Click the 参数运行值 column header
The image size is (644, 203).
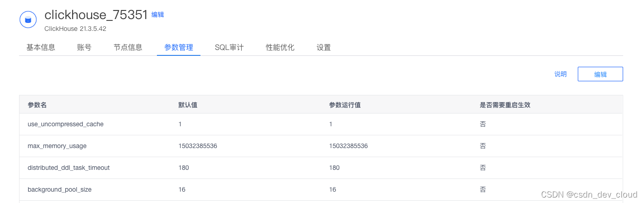point(345,104)
